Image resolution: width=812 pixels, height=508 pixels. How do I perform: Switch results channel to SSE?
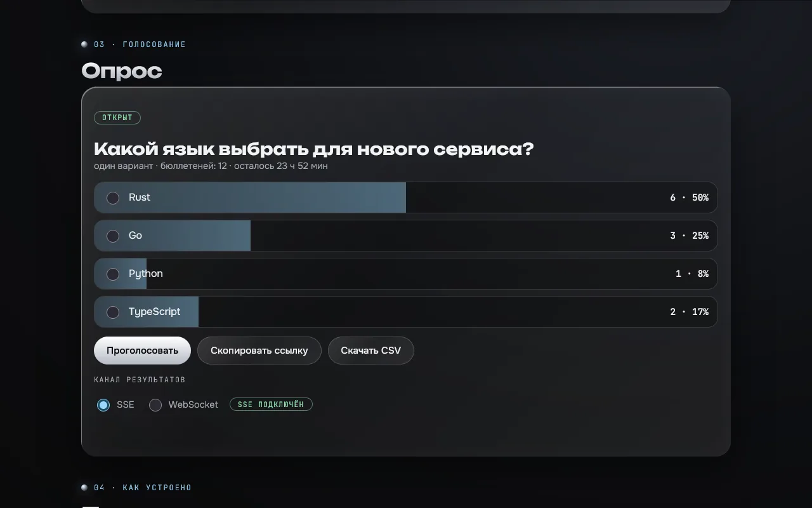pos(103,405)
